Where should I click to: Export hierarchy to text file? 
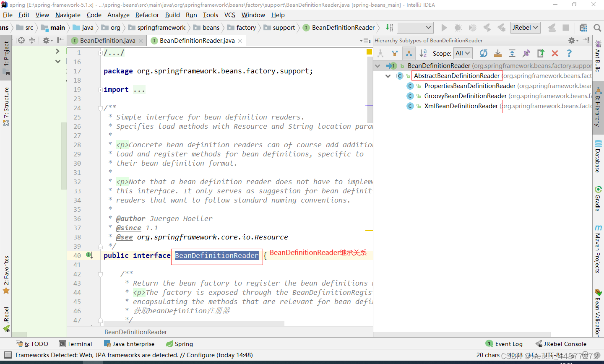541,53
